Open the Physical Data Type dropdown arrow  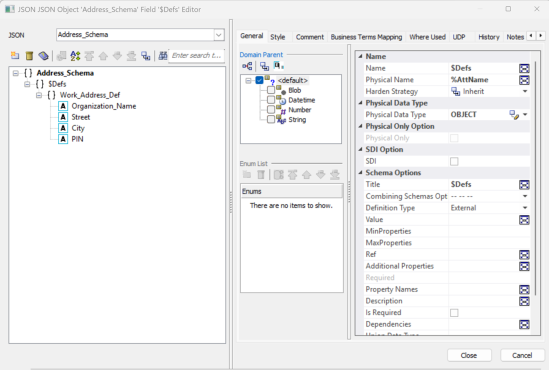point(525,114)
